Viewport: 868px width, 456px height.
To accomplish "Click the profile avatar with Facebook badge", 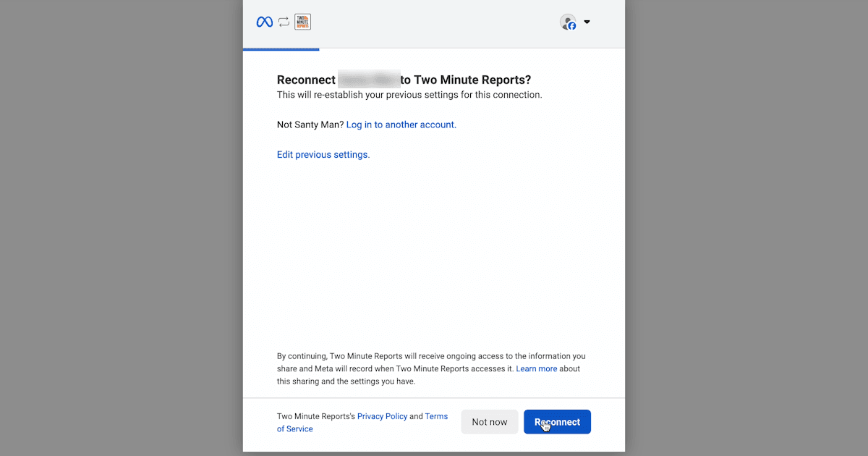I will pyautogui.click(x=568, y=22).
